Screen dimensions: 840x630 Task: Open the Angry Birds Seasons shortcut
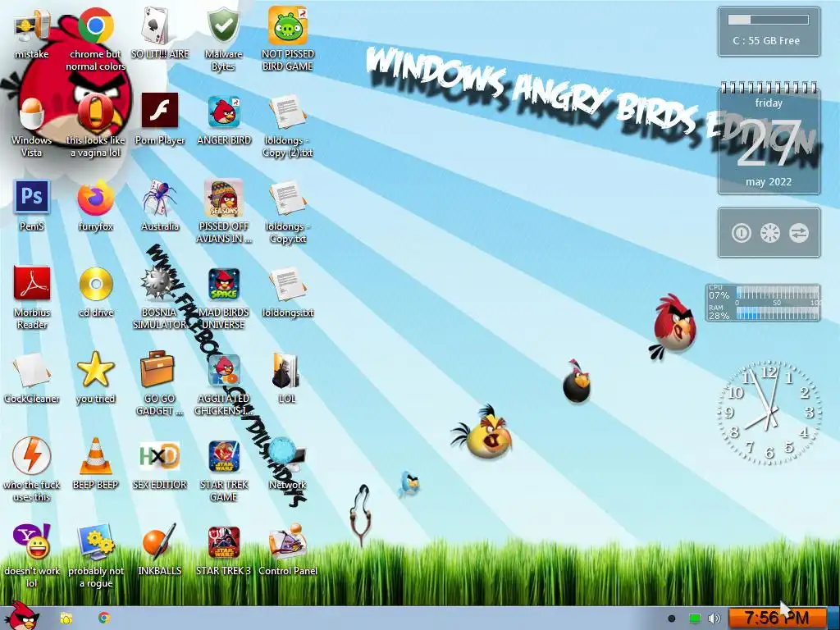pyautogui.click(x=223, y=198)
